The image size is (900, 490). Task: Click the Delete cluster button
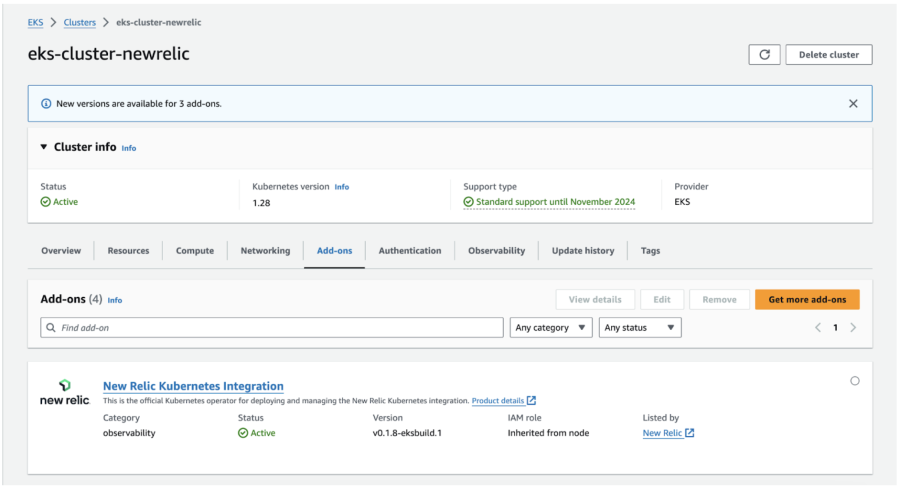pos(828,55)
